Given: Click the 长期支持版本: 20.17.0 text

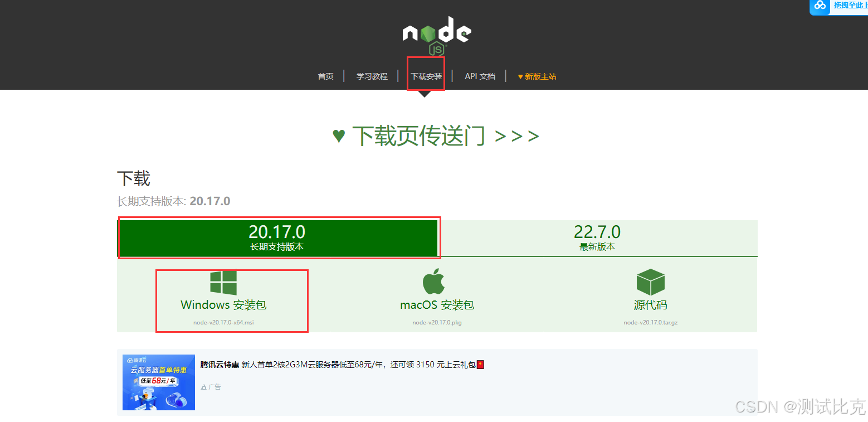Looking at the screenshot, I should click(x=173, y=201).
